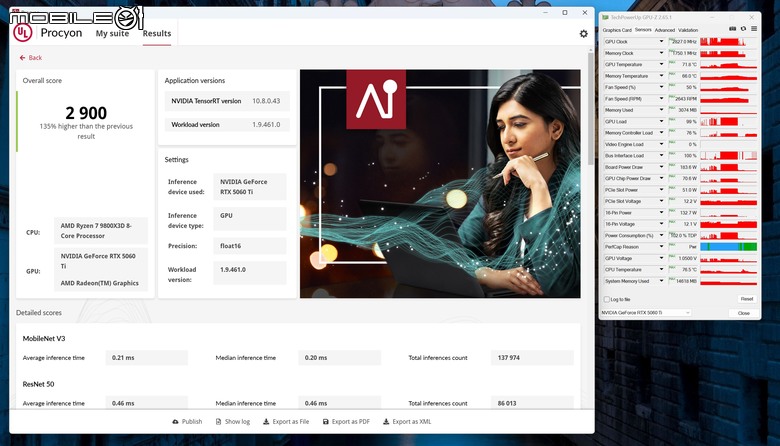Enable the Log to file checkbox
Image resolution: width=780 pixels, height=446 pixels.
[606, 299]
